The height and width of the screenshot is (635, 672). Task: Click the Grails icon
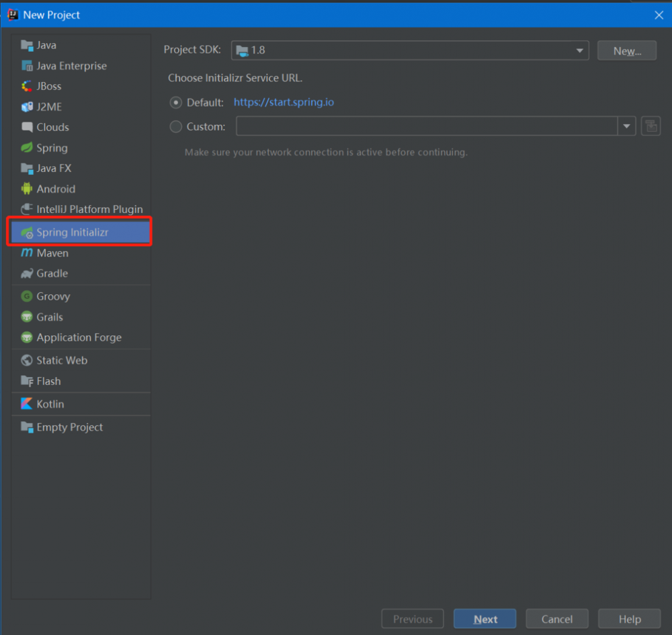click(27, 316)
